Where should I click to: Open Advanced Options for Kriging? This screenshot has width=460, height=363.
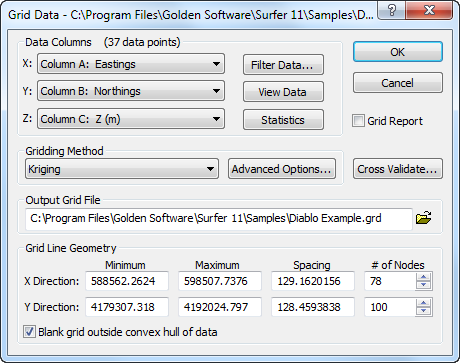(x=282, y=169)
